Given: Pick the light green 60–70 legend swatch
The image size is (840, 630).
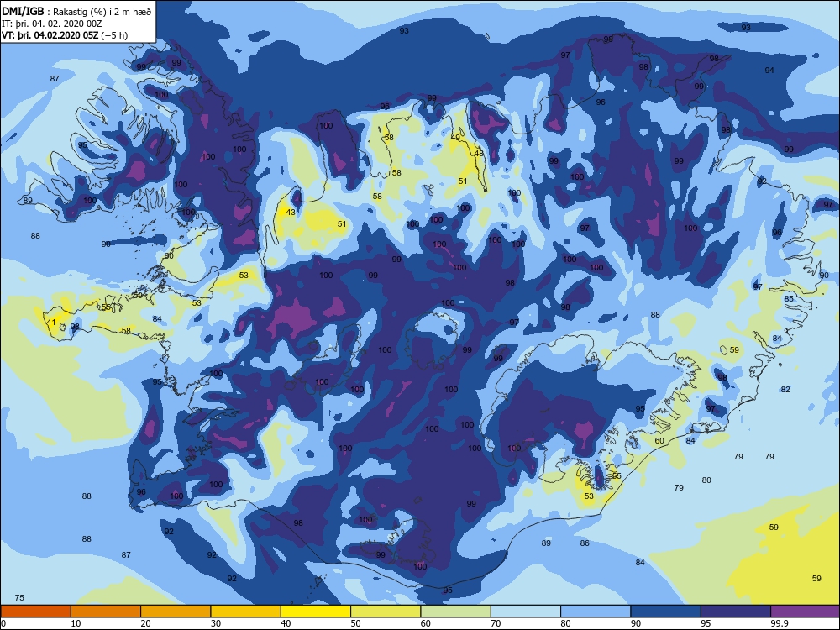Looking at the screenshot, I should pyautogui.click(x=456, y=612).
